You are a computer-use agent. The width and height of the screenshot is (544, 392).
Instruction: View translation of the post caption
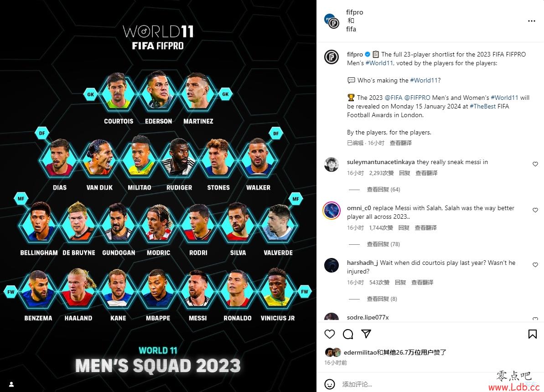(x=401, y=143)
